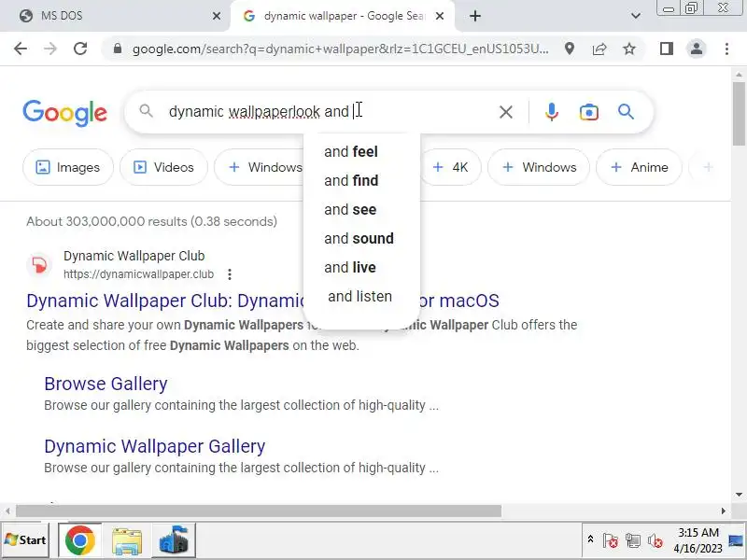Click the horizontal scrollbar thumb
This screenshot has width=747, height=560.
[x=259, y=511]
